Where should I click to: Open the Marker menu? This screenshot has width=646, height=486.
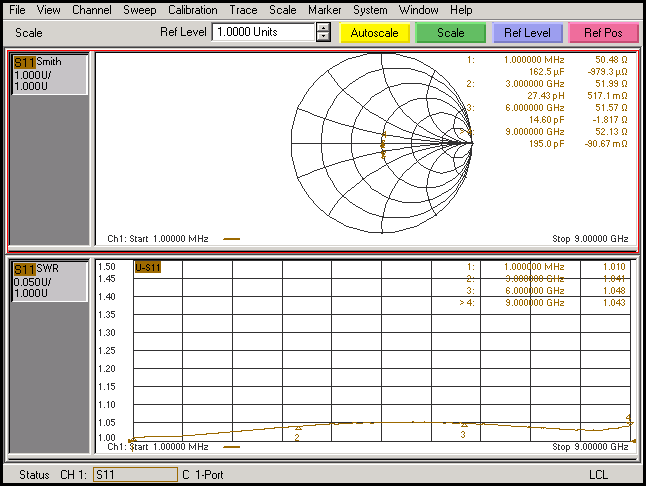(324, 10)
